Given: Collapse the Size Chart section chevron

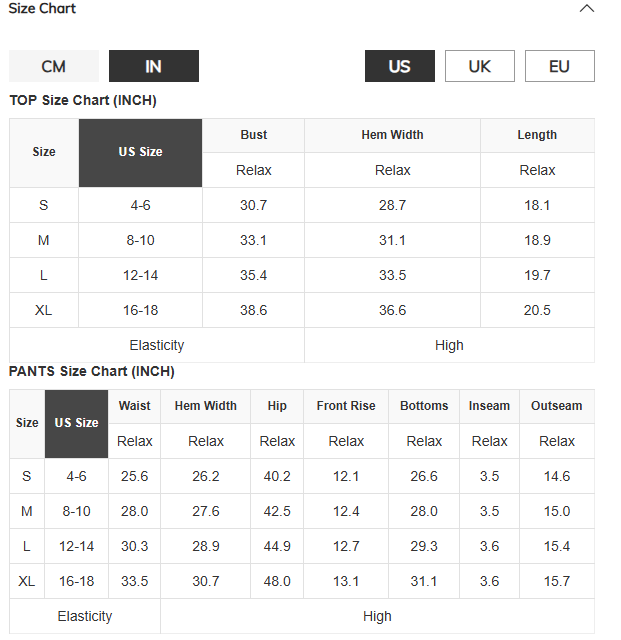Looking at the screenshot, I should click(x=587, y=9).
